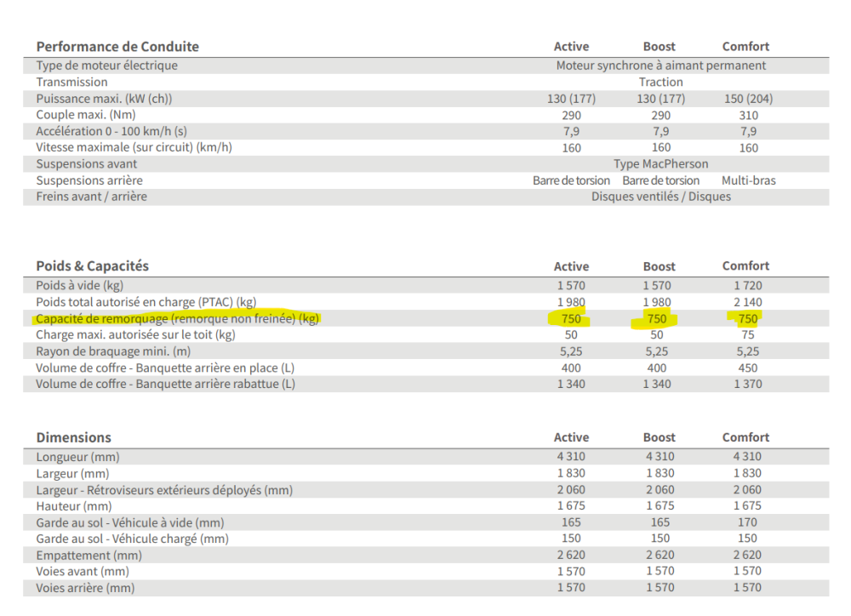Click the 1 720 Poids à vide value

748,286
